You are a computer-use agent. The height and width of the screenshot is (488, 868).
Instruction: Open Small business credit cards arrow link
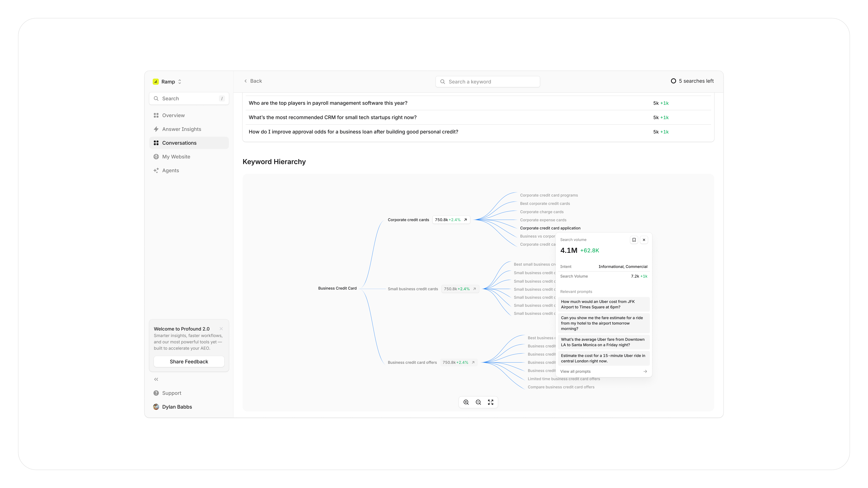(474, 289)
